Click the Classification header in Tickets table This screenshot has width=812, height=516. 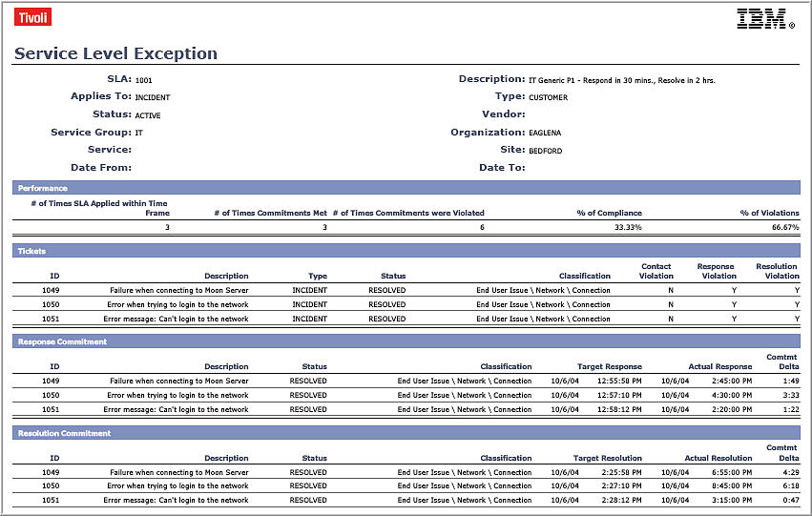click(x=585, y=276)
